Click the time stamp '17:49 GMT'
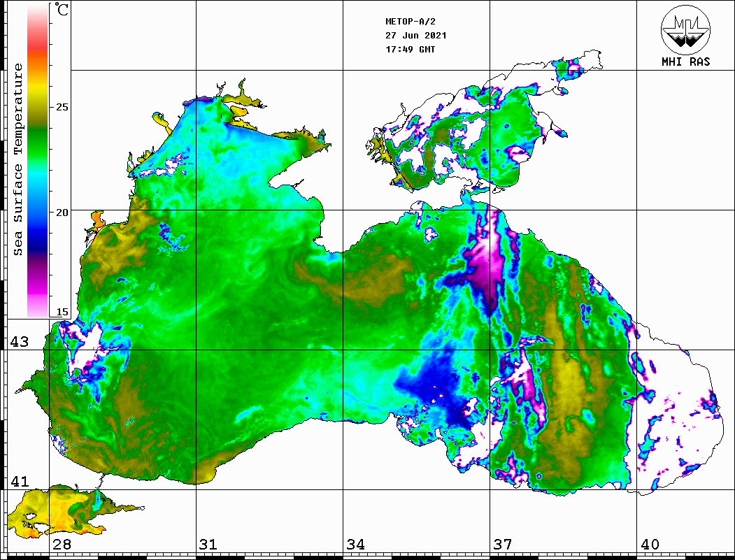Image resolution: width=735 pixels, height=560 pixels. [411, 49]
